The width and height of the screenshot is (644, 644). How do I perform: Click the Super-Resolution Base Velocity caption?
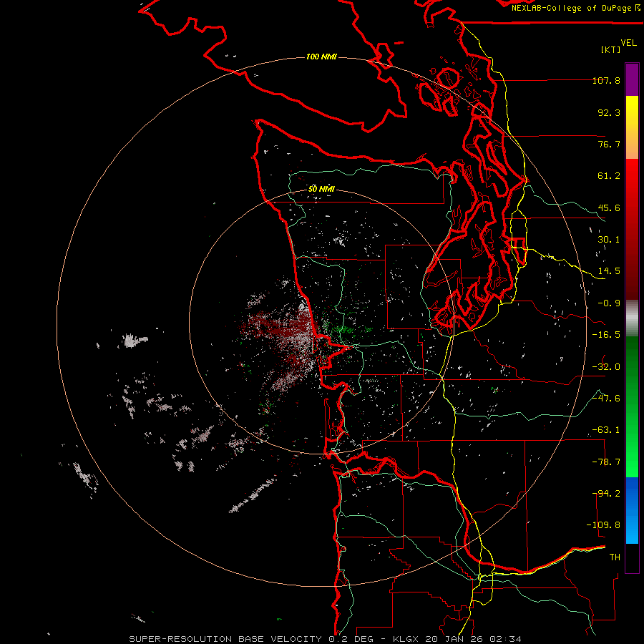(326, 639)
